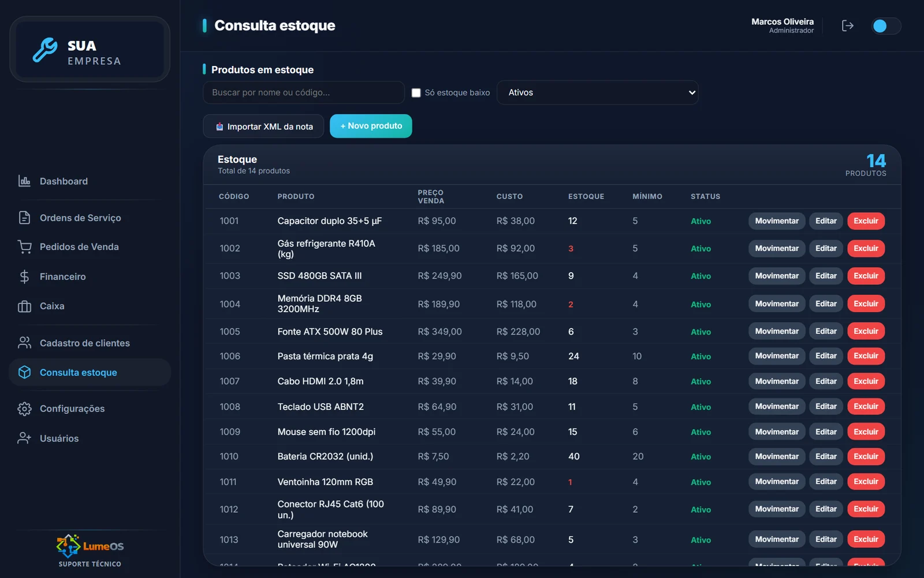
Task: Click the Consulta estoque box icon
Action: click(24, 372)
